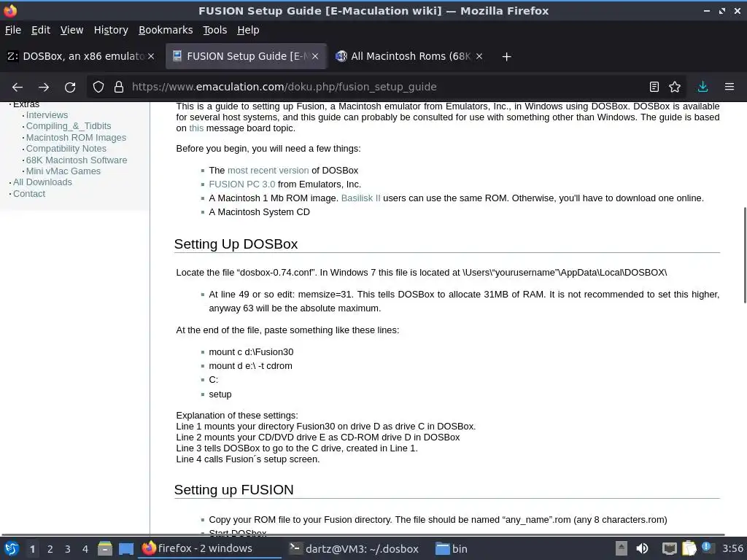Open All Downloads sidebar link
This screenshot has width=747, height=560.
[42, 182]
